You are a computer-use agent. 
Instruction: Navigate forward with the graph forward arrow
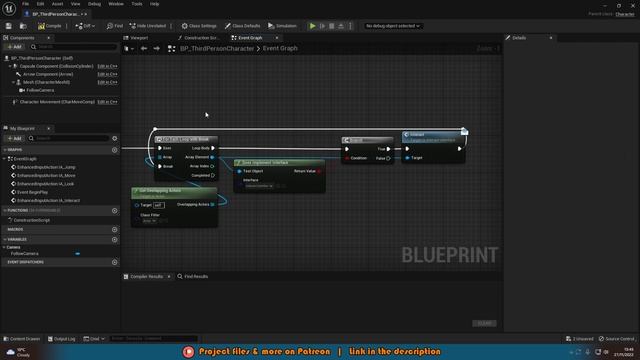[156, 49]
